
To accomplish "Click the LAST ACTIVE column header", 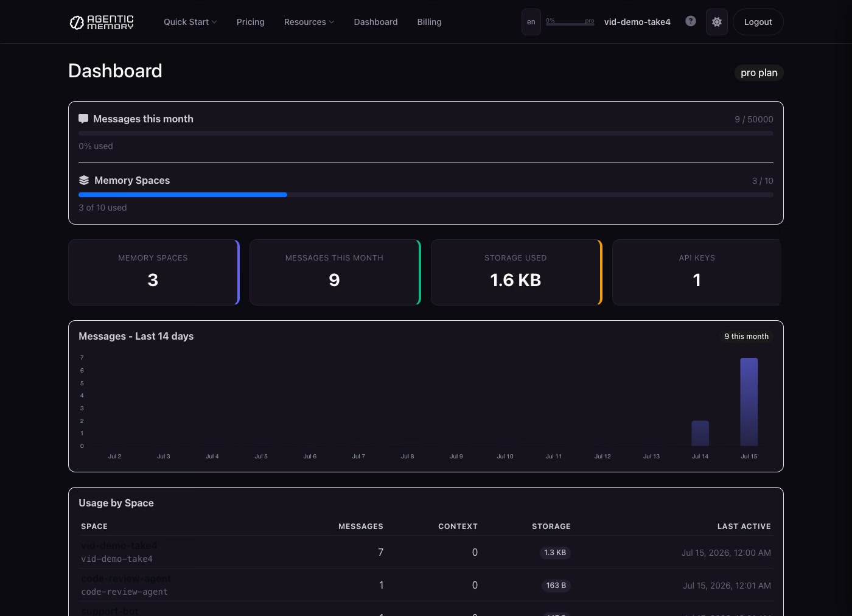I will point(744,527).
